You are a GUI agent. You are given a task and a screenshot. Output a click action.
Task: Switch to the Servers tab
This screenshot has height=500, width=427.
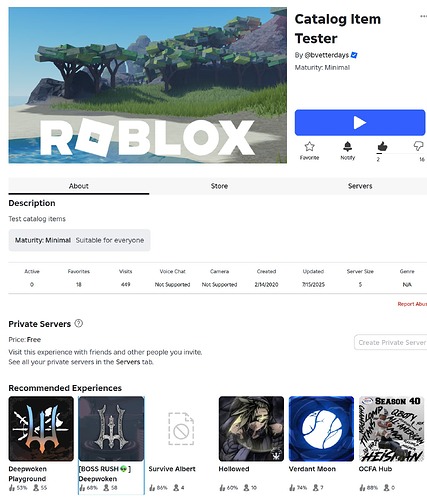point(360,186)
